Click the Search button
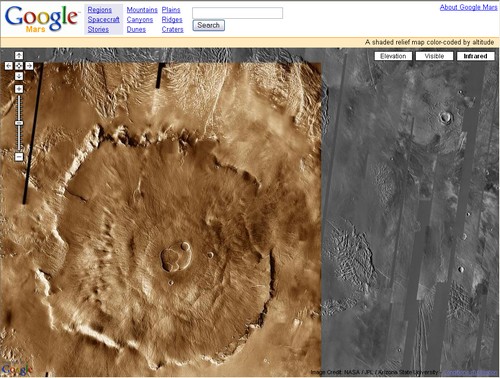 tap(208, 25)
